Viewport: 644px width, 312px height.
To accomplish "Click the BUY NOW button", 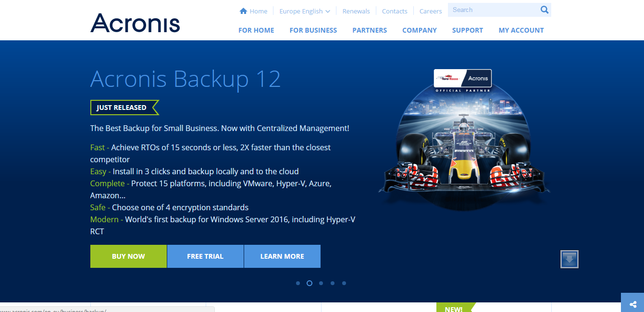I will 128,256.
